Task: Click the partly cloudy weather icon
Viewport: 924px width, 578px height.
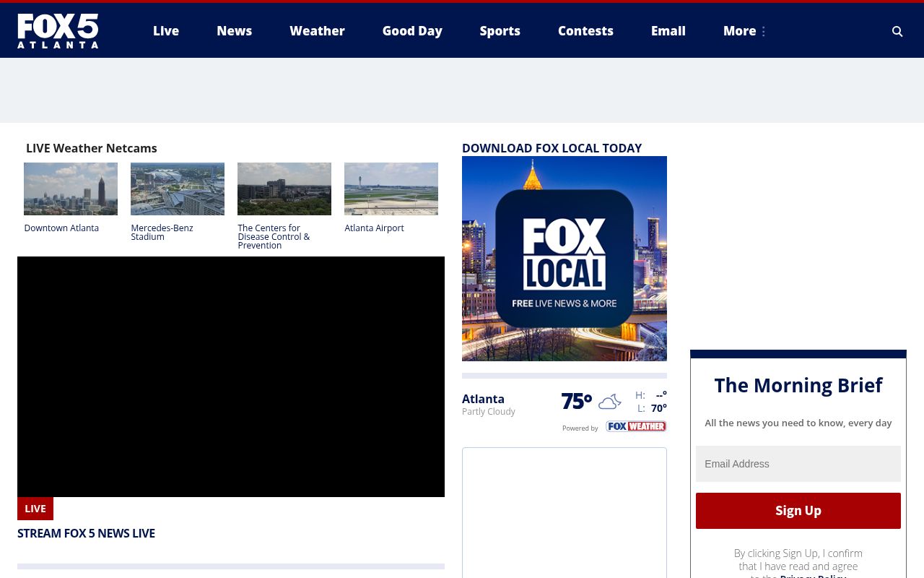Action: (x=610, y=402)
